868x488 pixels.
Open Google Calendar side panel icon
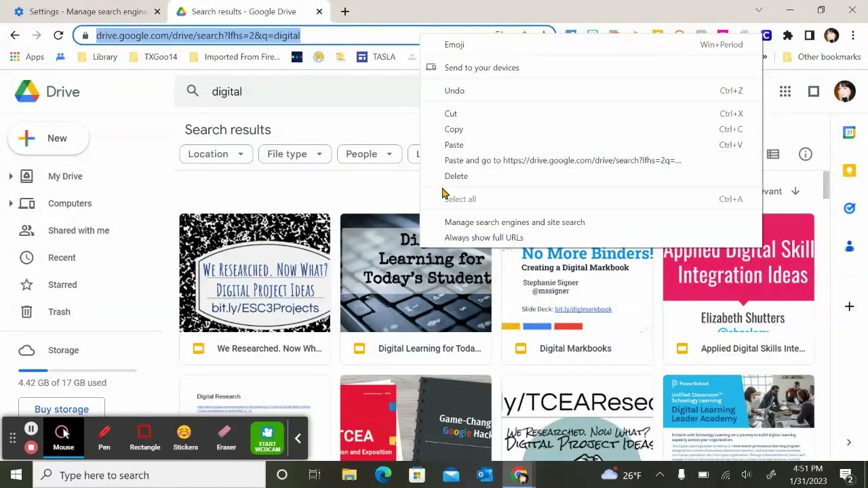coord(849,133)
